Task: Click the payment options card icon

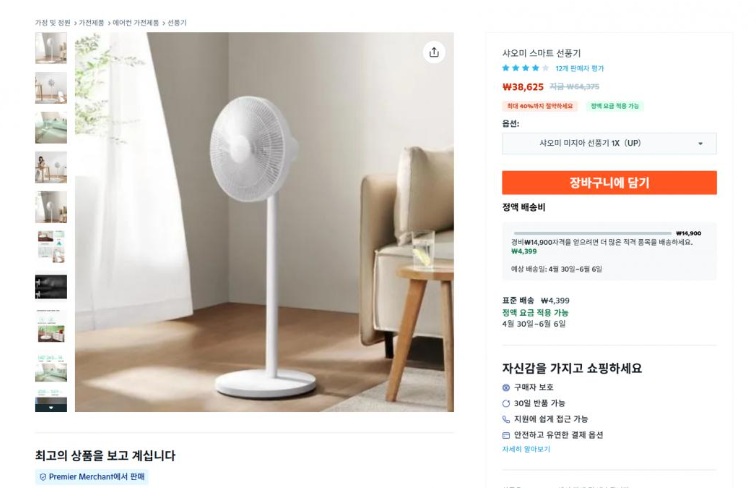Action: (506, 435)
